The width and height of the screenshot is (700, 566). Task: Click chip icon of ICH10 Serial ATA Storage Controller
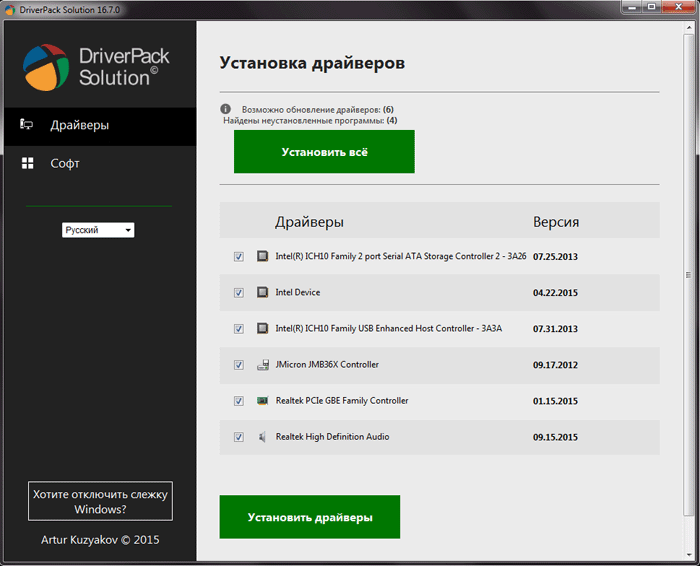[x=262, y=256]
